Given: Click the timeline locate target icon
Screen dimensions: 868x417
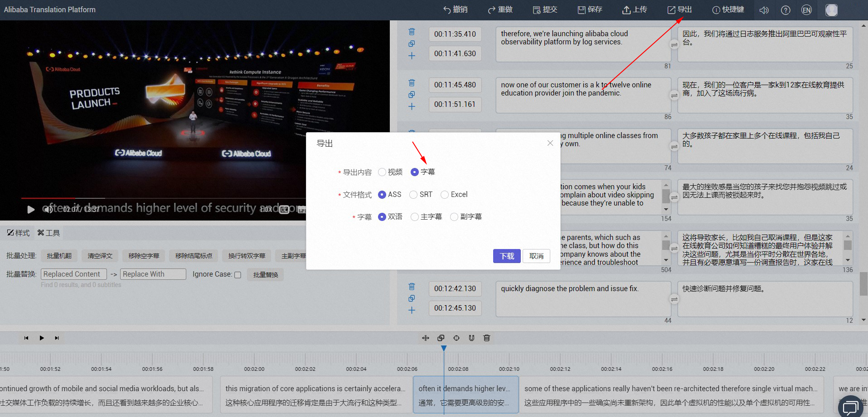Looking at the screenshot, I should 456,338.
